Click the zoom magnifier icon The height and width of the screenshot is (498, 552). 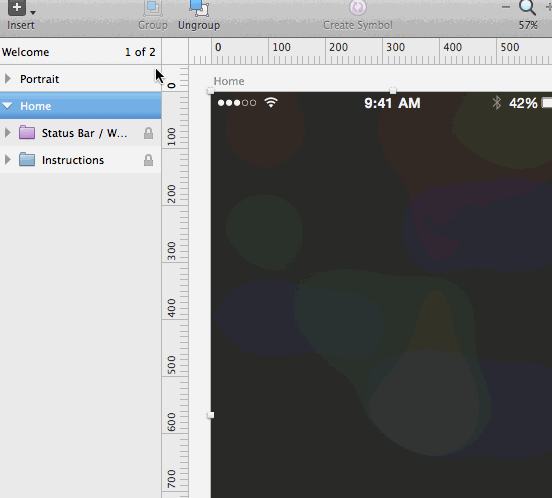[x=527, y=7]
